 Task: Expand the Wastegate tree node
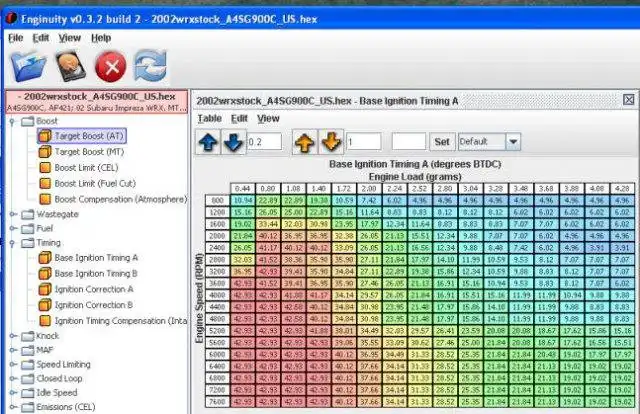point(13,214)
